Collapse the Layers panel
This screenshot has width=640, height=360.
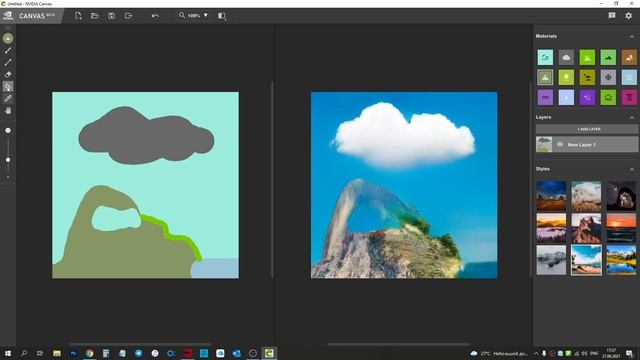[632, 117]
